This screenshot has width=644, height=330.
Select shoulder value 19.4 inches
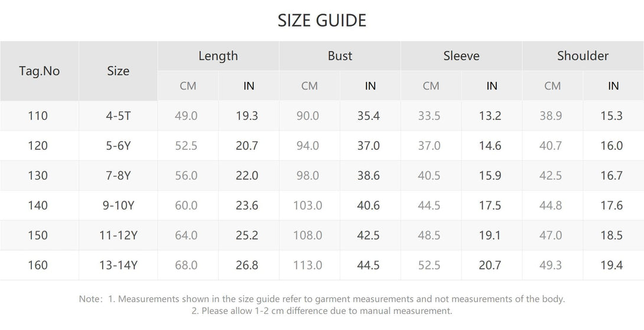click(612, 265)
